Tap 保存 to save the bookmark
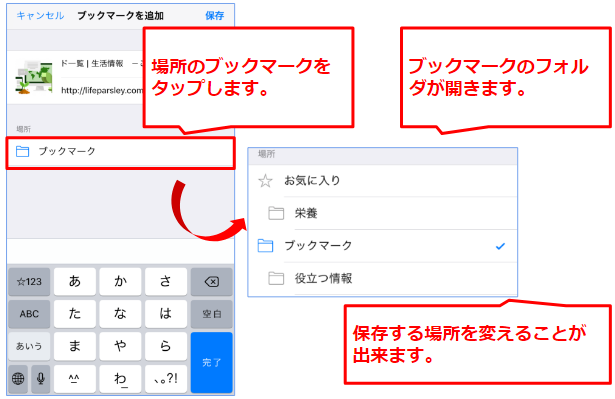 pos(215,16)
